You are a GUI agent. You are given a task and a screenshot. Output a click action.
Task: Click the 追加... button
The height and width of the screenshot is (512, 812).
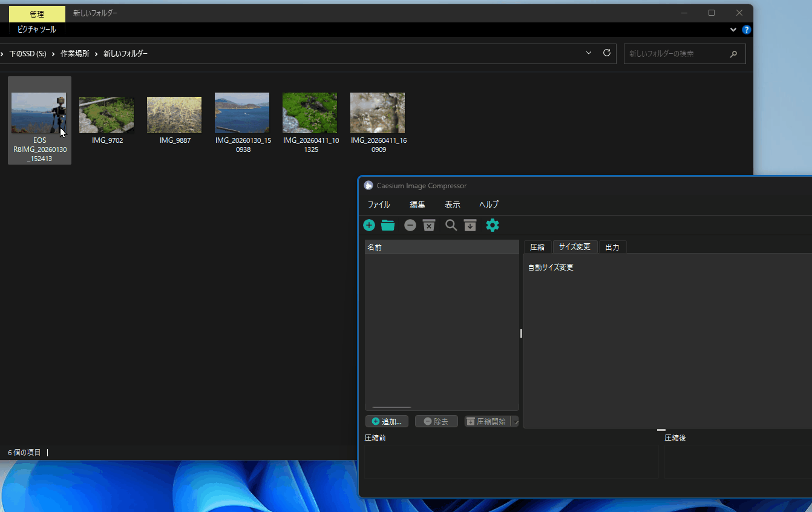click(387, 421)
